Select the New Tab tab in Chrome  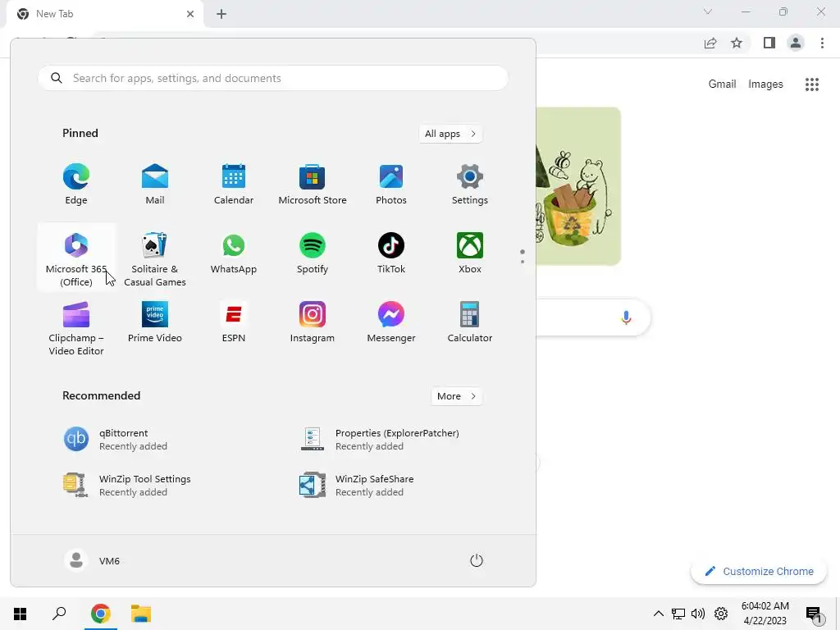point(104,15)
